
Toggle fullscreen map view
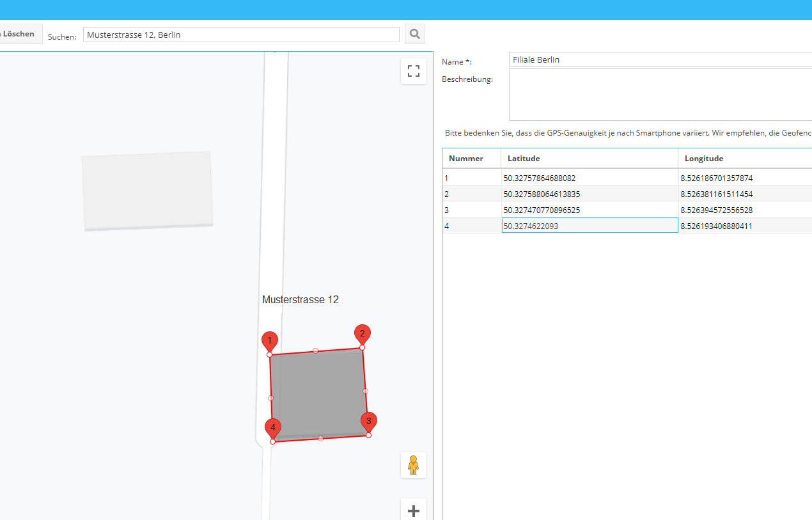click(x=413, y=70)
